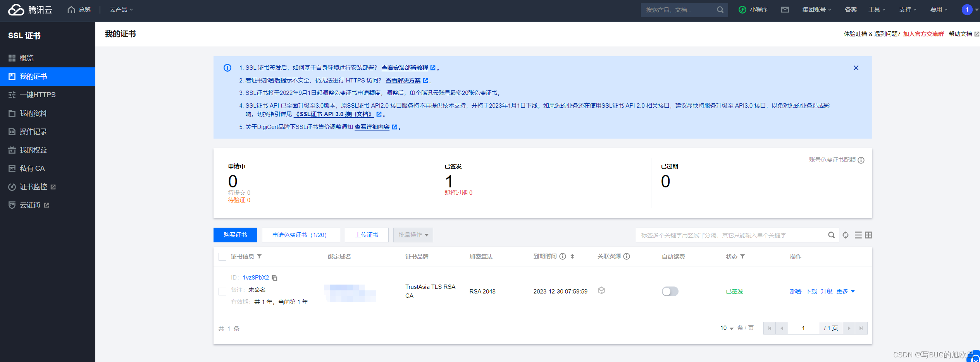Click the 购买证书 button
The image size is (980, 362).
[235, 235]
